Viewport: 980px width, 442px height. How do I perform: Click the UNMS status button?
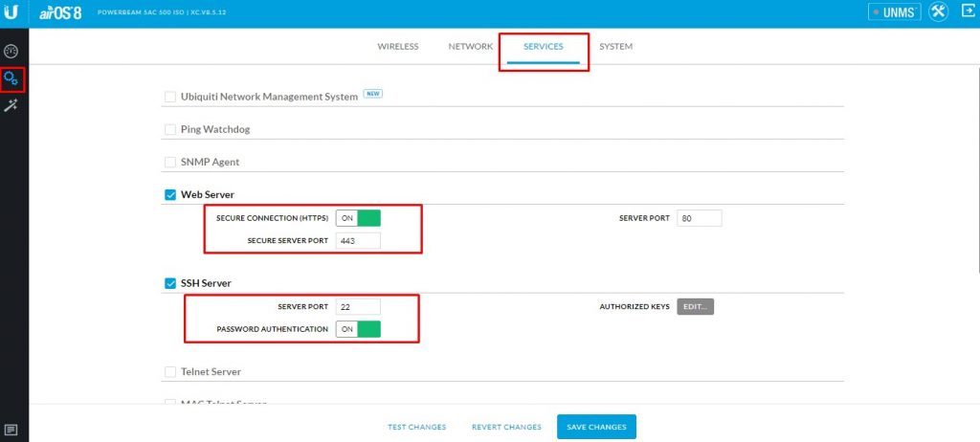(894, 12)
